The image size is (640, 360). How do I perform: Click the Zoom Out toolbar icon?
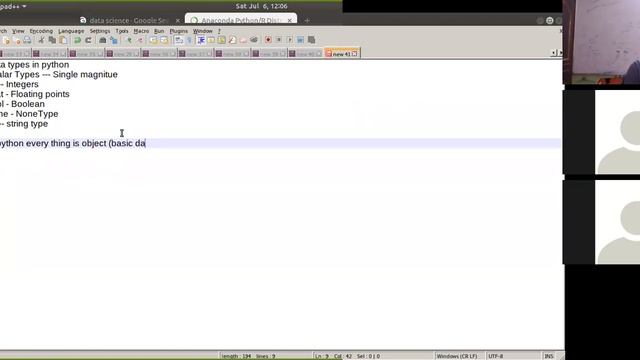point(140,40)
